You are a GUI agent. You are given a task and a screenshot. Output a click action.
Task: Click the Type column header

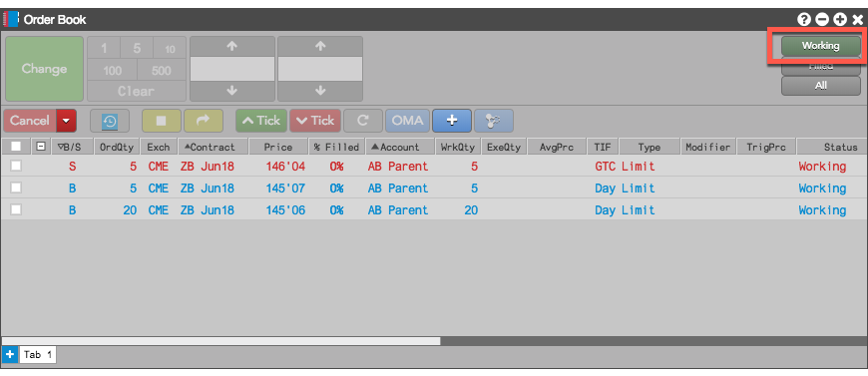tap(650, 147)
